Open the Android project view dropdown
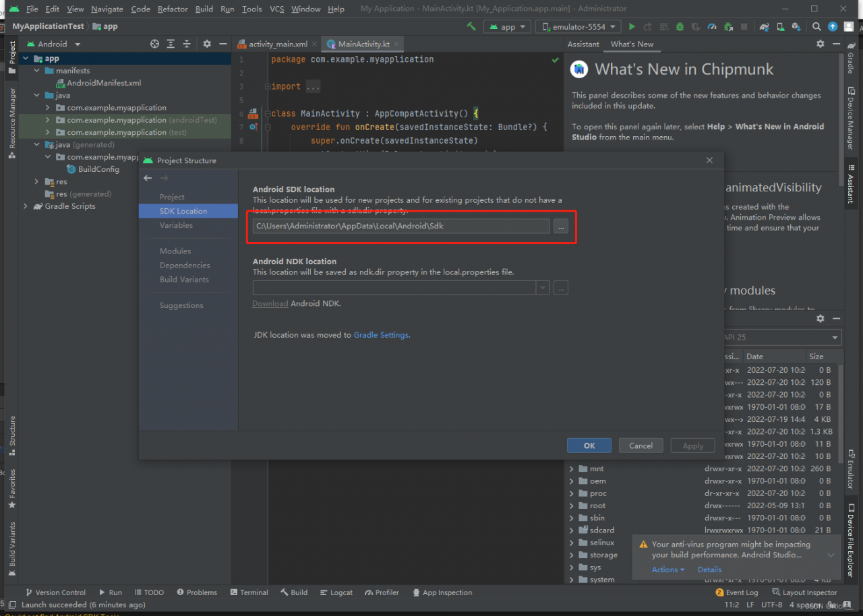863x616 pixels. [x=53, y=44]
